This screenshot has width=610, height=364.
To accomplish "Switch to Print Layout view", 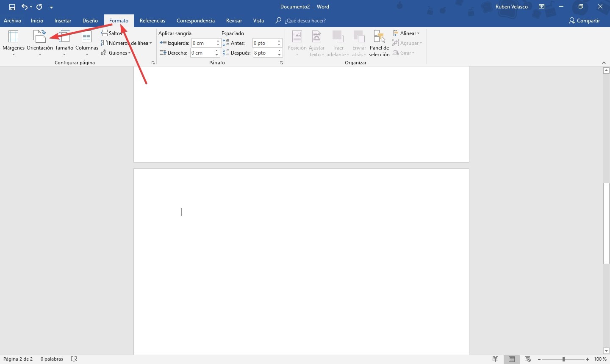I will pos(512,359).
